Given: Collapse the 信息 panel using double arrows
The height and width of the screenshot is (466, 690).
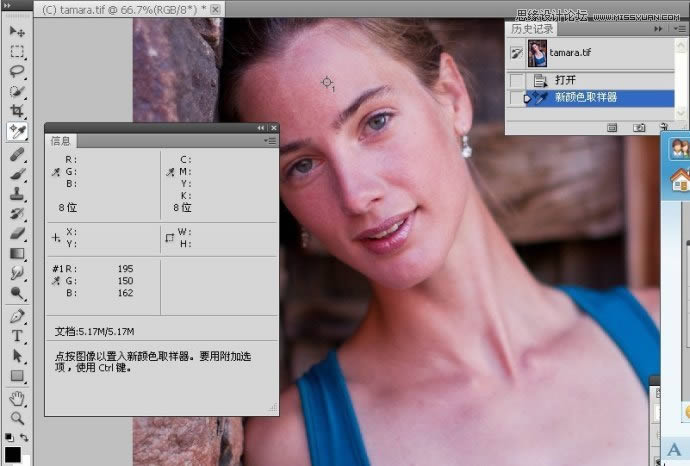Looking at the screenshot, I should [x=261, y=128].
